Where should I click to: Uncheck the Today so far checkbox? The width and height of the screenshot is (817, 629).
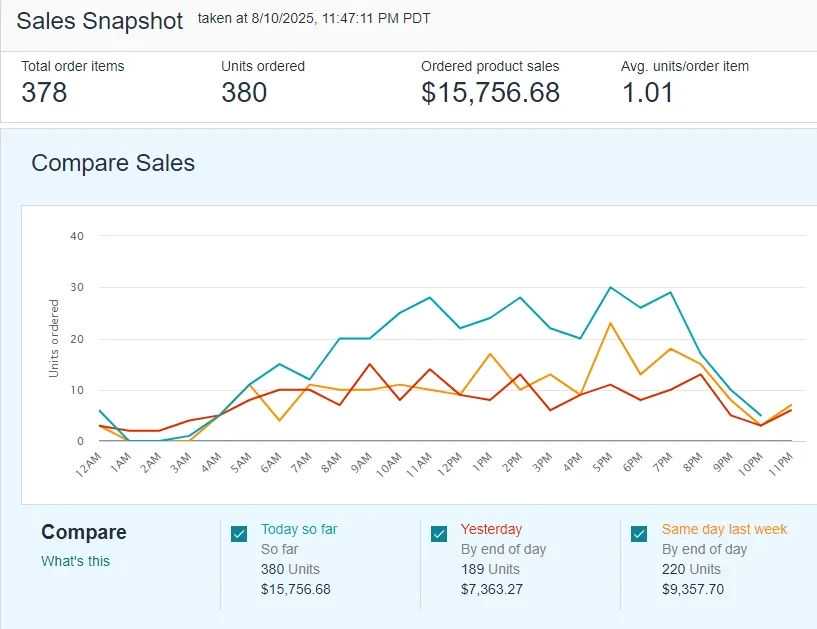coord(239,534)
